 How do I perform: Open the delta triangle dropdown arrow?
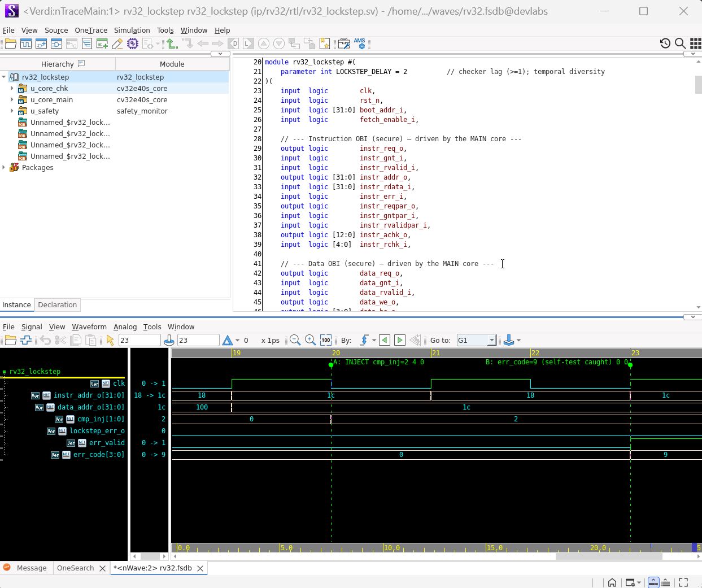click(x=237, y=341)
